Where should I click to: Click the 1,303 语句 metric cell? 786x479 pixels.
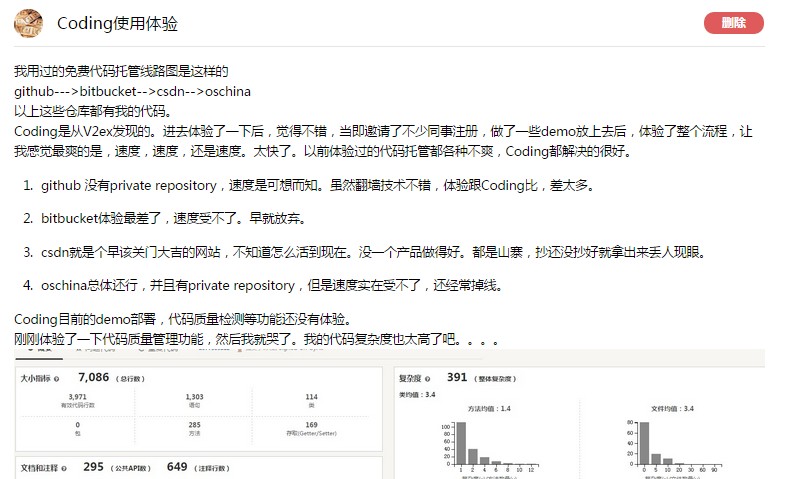(194, 400)
